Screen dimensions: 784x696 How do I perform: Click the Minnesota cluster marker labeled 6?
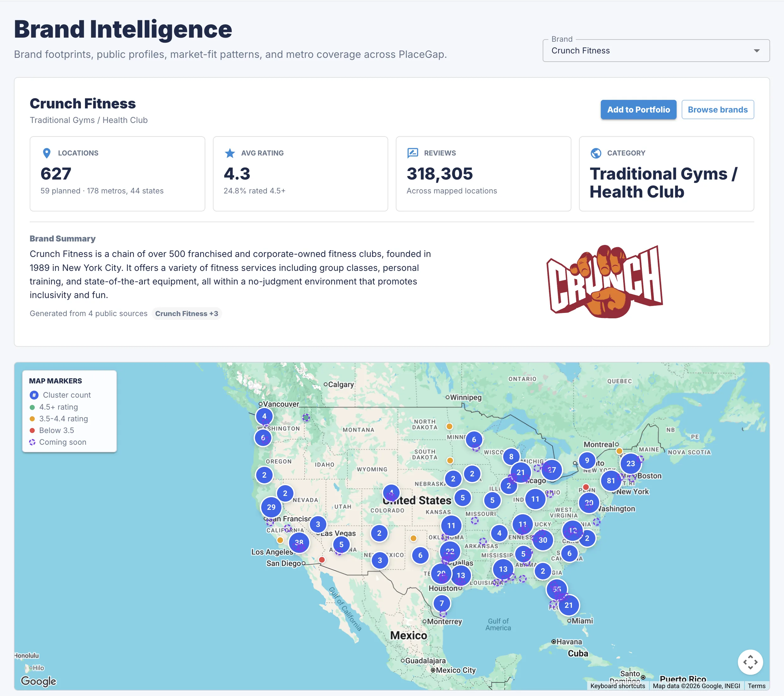tap(474, 440)
